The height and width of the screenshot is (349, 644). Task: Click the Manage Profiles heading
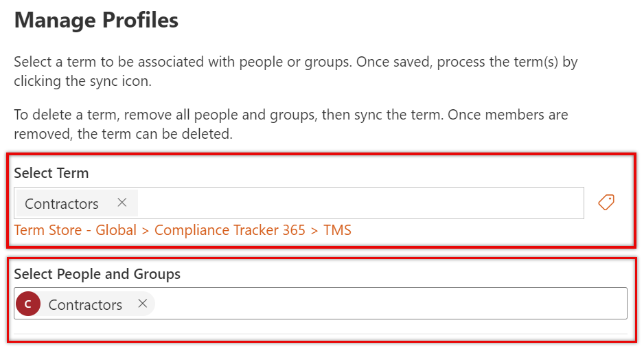(x=96, y=20)
